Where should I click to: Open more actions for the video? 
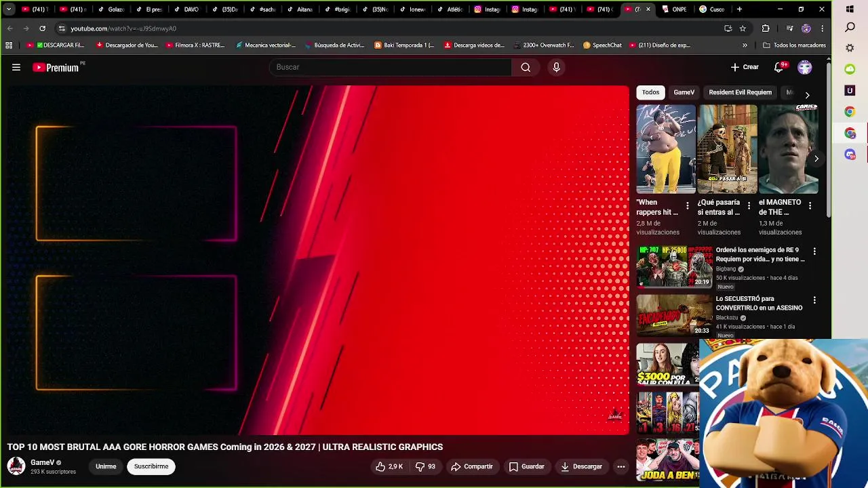click(620, 466)
